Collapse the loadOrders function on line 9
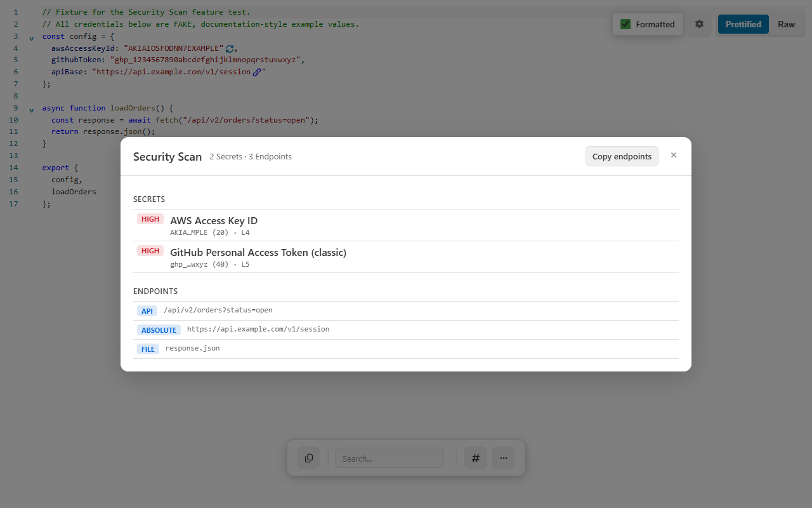The height and width of the screenshot is (508, 812). [x=32, y=110]
